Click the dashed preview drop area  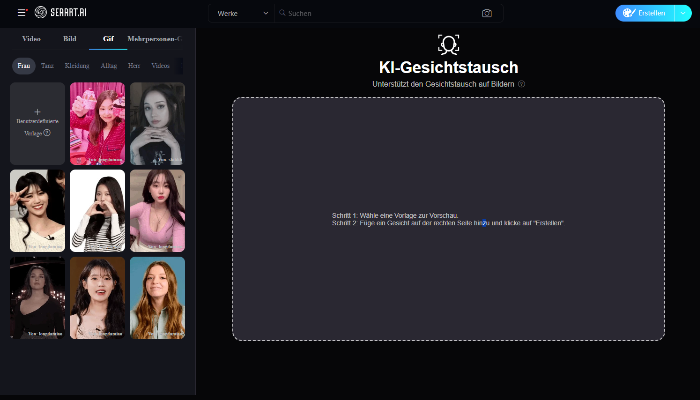coord(448,219)
